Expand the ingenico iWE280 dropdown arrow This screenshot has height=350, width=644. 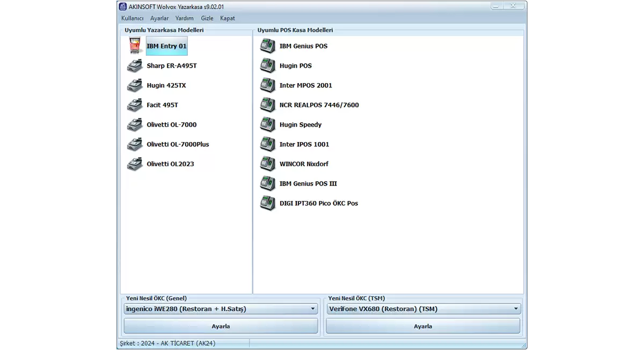(313, 309)
